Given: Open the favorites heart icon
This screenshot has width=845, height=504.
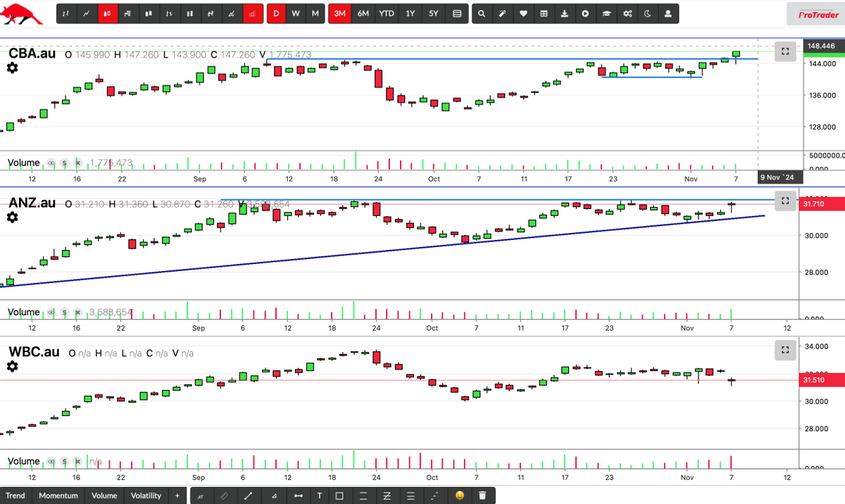Looking at the screenshot, I should click(x=523, y=13).
